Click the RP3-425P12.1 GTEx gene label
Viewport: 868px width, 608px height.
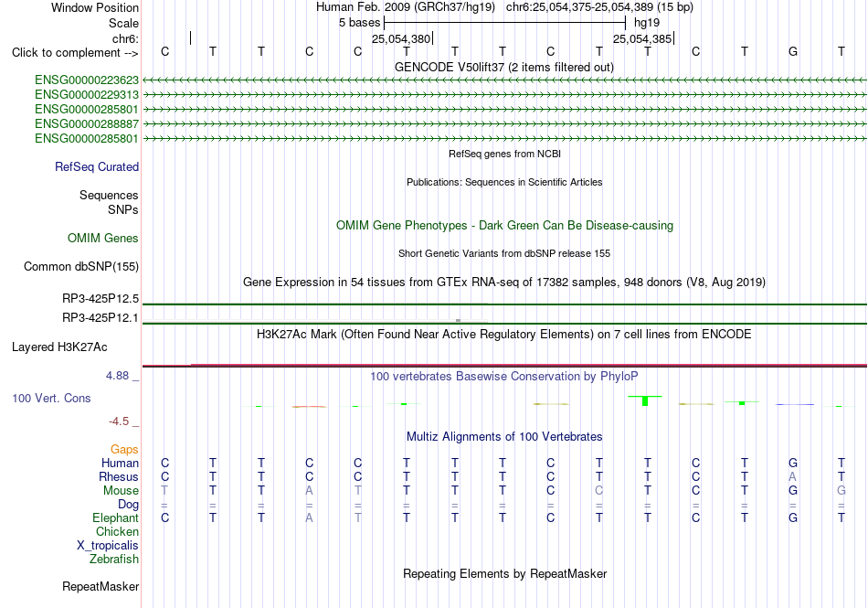pyautogui.click(x=101, y=318)
